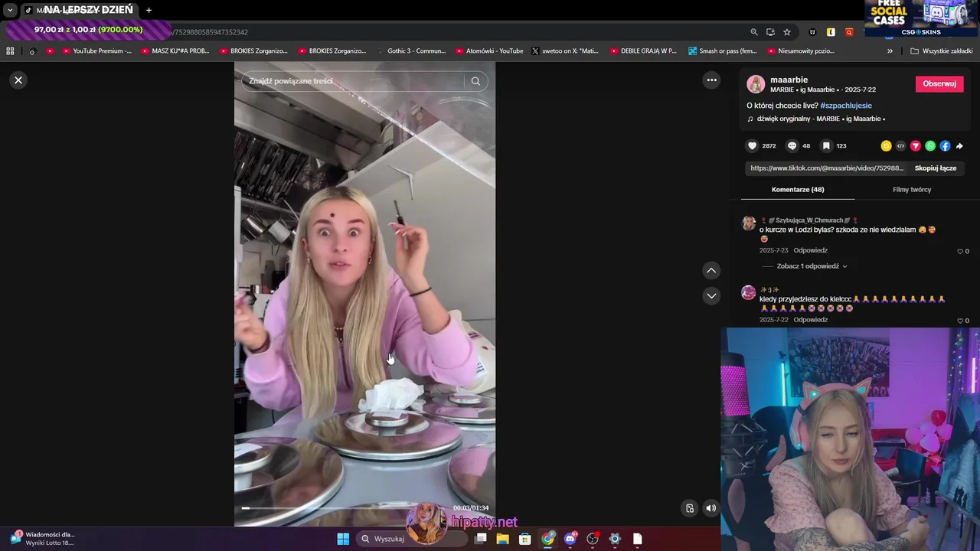
Task: Open xwetoo on X bookmark
Action: (x=565, y=51)
